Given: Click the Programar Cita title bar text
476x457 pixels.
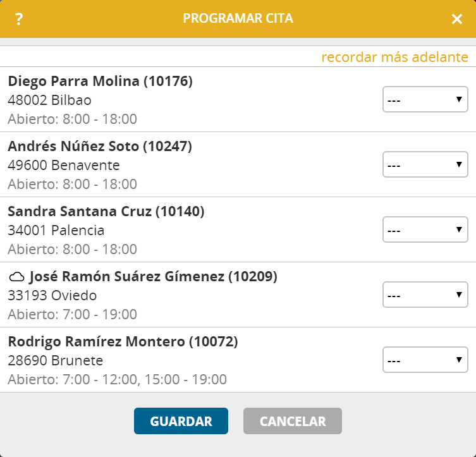Looking at the screenshot, I should (x=238, y=18).
